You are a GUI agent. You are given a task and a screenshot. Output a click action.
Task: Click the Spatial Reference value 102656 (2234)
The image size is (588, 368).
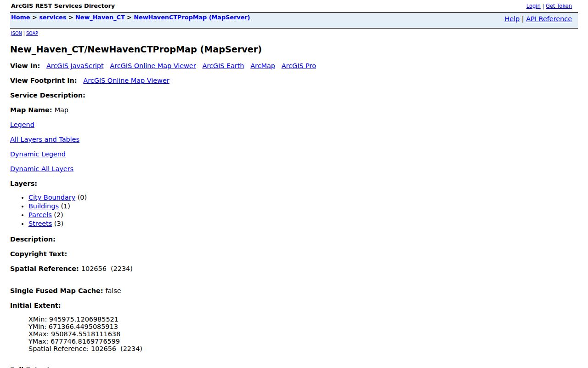click(x=107, y=269)
